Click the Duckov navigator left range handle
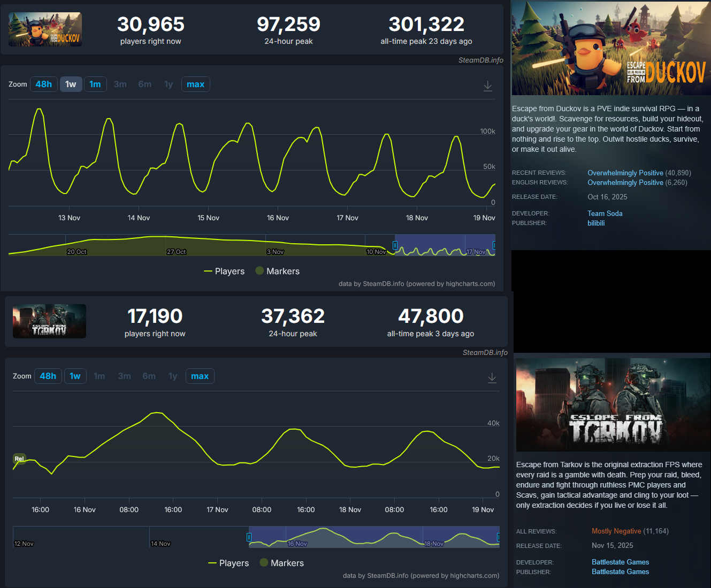This screenshot has height=588, width=711. (x=395, y=245)
